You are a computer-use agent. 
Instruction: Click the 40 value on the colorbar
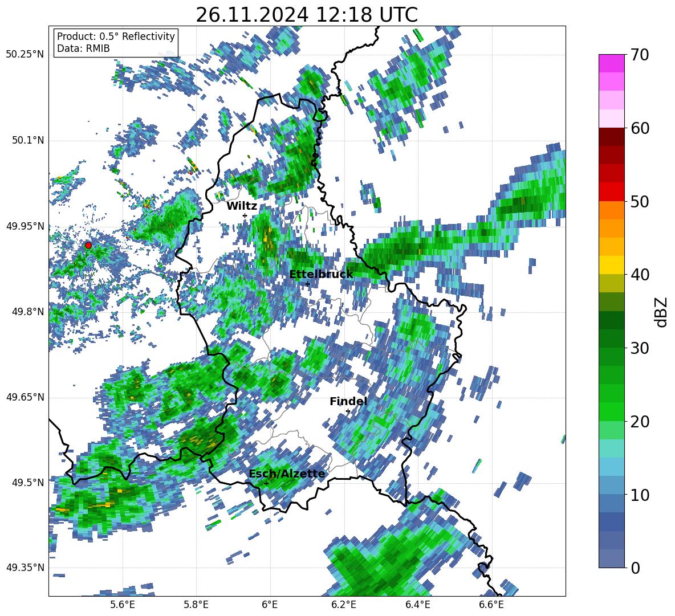(640, 275)
